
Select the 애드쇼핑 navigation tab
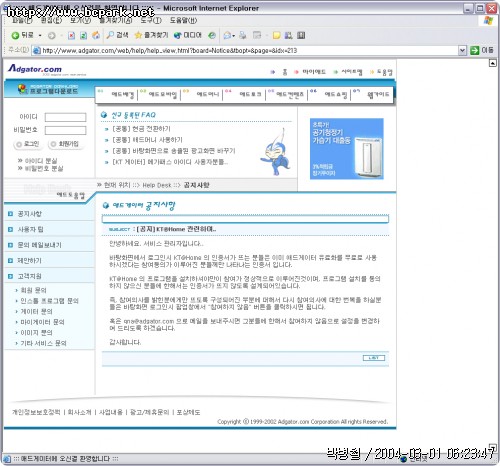pos(336,95)
